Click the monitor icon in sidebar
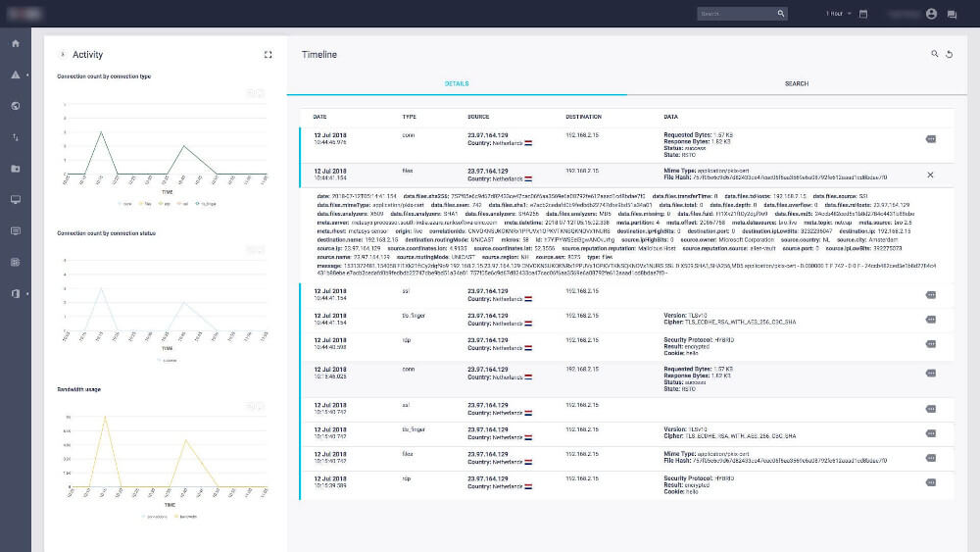The height and width of the screenshot is (552, 980). 15,199
